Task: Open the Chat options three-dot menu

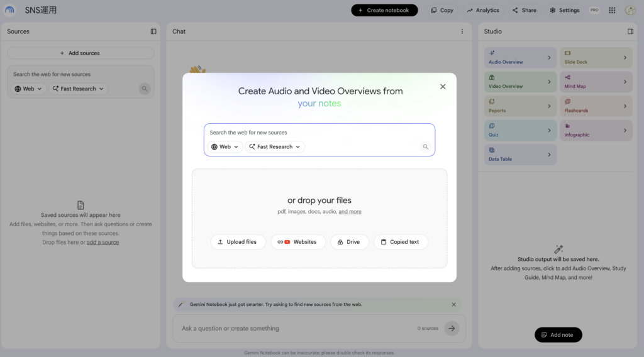Action: coord(462,31)
